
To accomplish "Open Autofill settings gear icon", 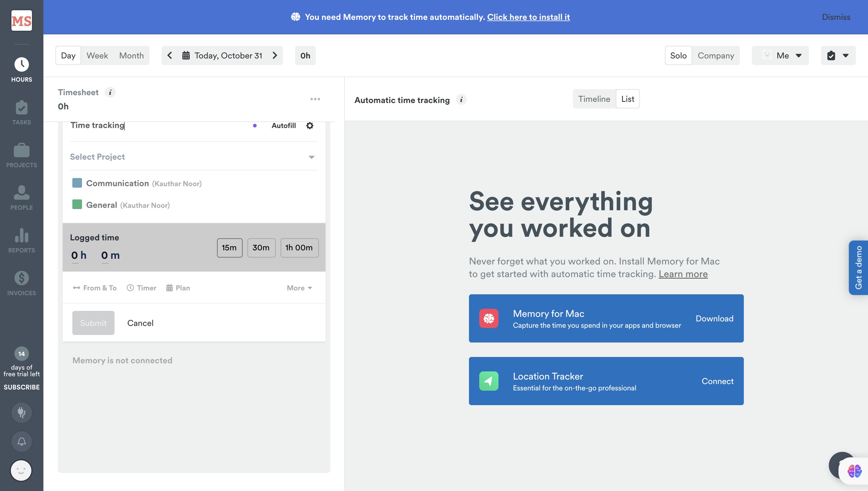I will (x=310, y=125).
